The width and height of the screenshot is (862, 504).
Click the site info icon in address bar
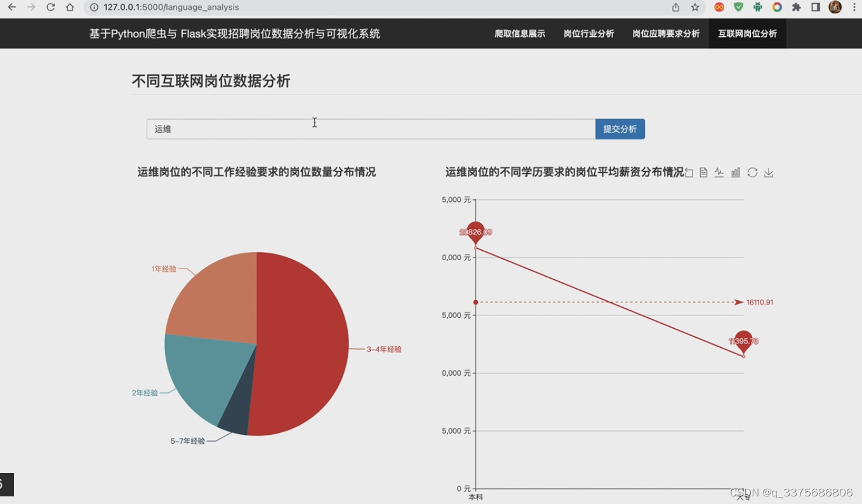click(x=94, y=8)
